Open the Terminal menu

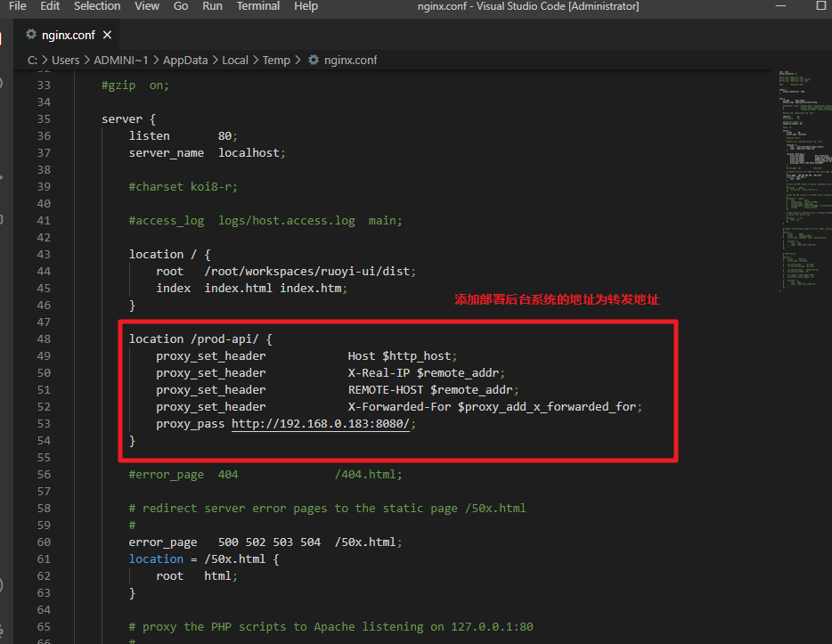click(x=257, y=6)
